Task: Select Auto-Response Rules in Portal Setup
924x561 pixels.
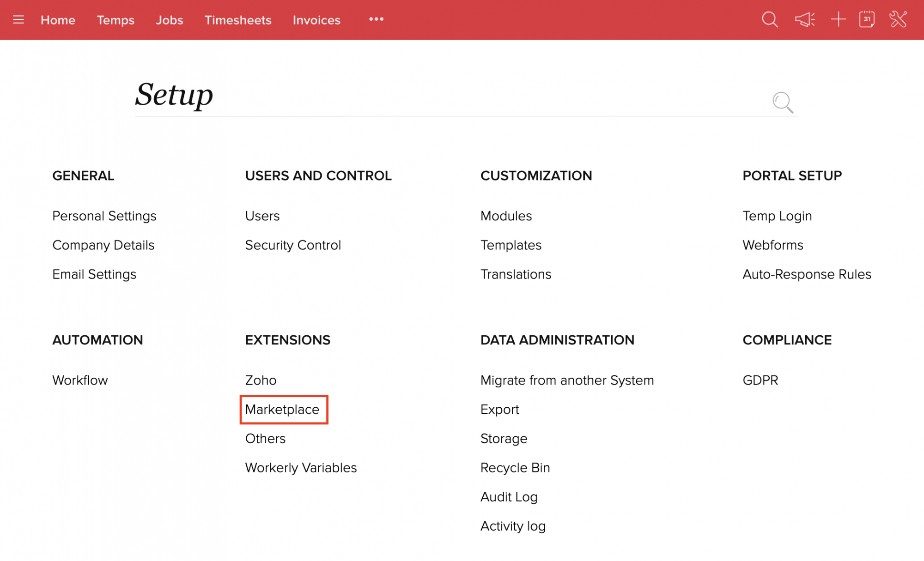Action: (x=807, y=274)
